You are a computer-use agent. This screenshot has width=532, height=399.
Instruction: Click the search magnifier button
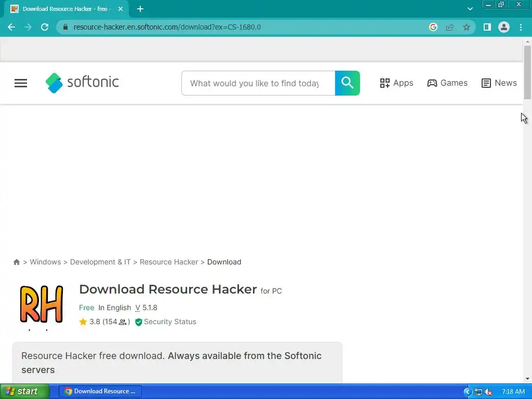click(x=348, y=83)
